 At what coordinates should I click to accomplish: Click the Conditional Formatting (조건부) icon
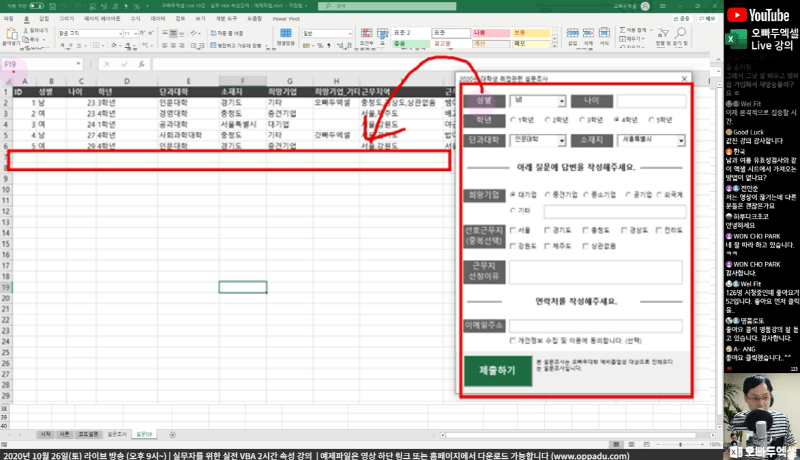click(x=366, y=34)
